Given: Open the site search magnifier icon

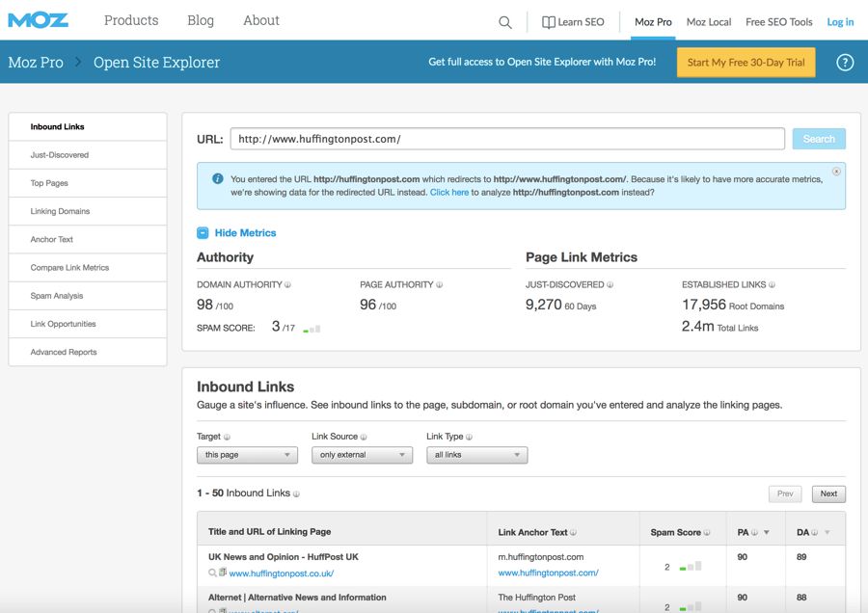Looking at the screenshot, I should [x=504, y=22].
